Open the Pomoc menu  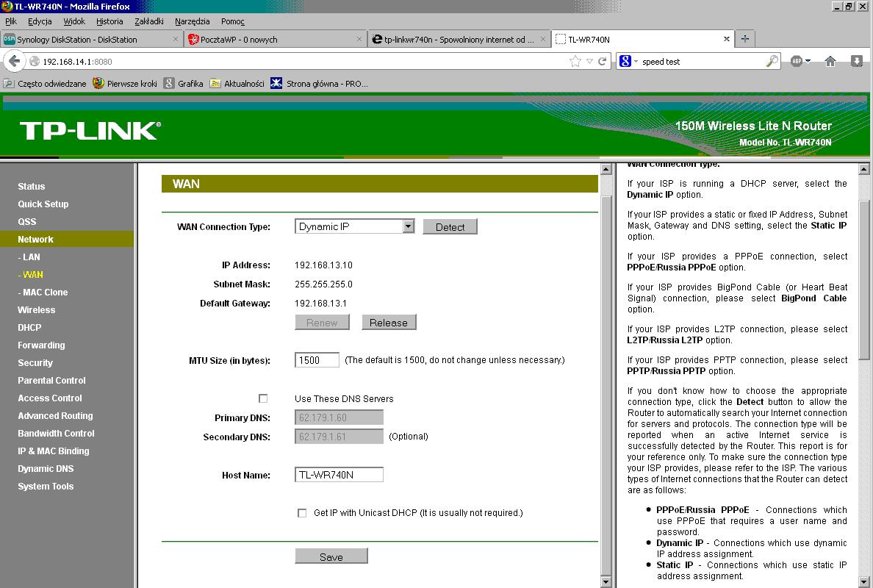pyautogui.click(x=233, y=21)
